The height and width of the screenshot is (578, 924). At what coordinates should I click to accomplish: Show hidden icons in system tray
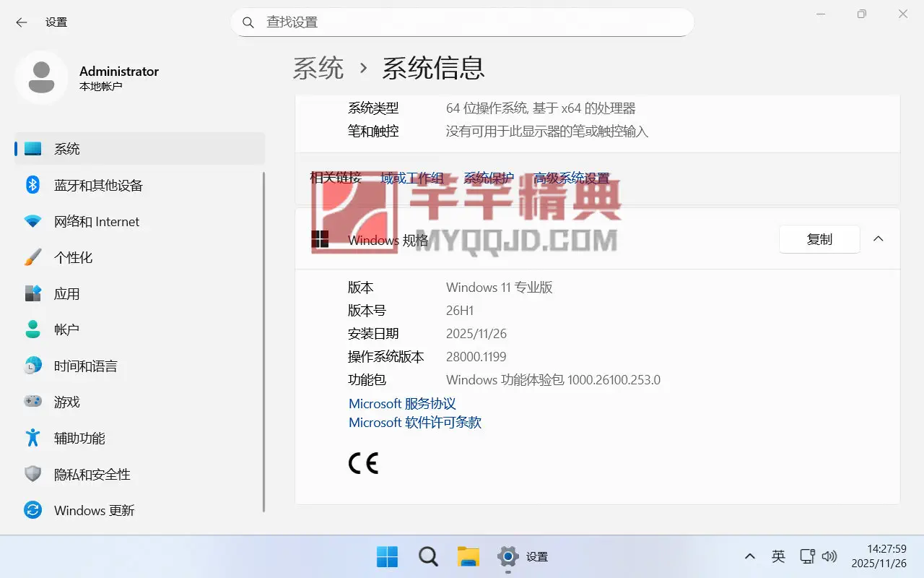click(750, 556)
